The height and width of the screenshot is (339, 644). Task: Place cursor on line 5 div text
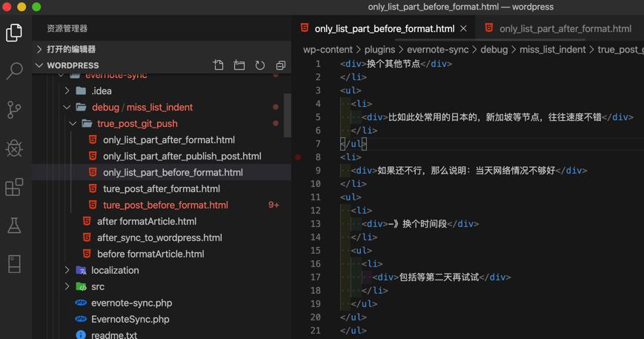coord(495,117)
